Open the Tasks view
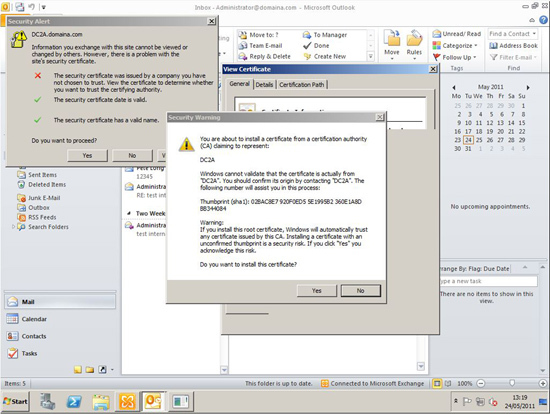The image size is (550, 414). click(60, 353)
